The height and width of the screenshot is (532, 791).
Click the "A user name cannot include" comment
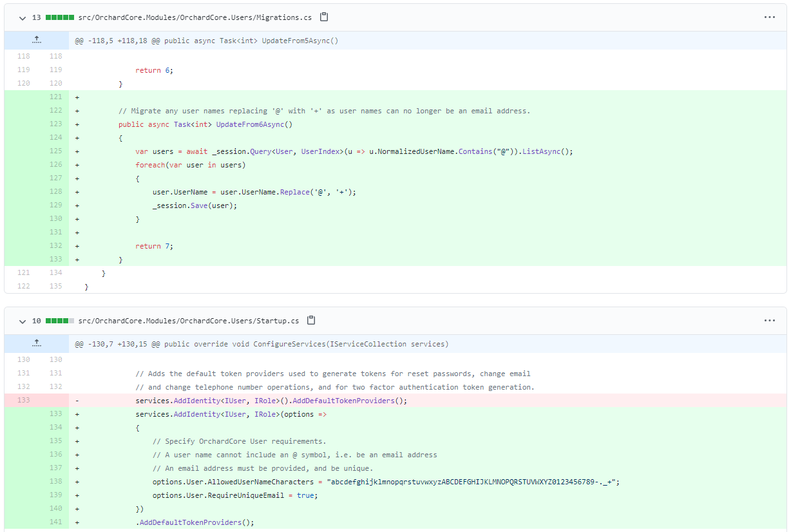pyautogui.click(x=295, y=455)
